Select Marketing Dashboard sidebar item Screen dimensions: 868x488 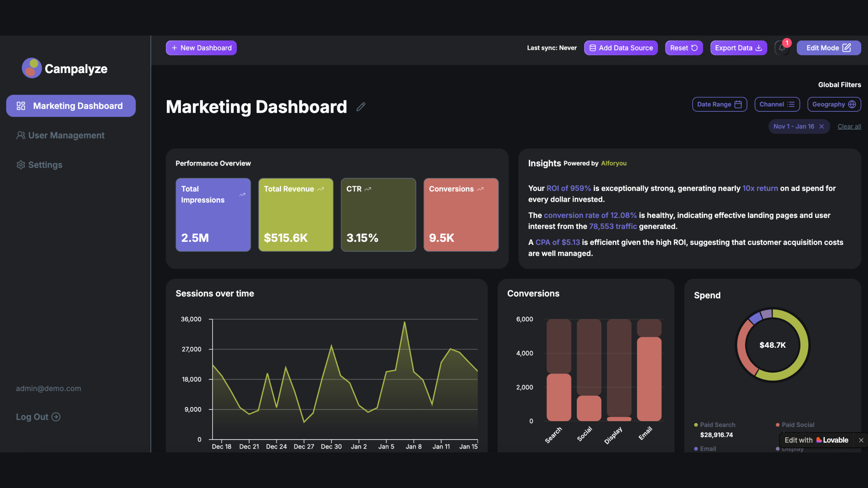[71, 106]
